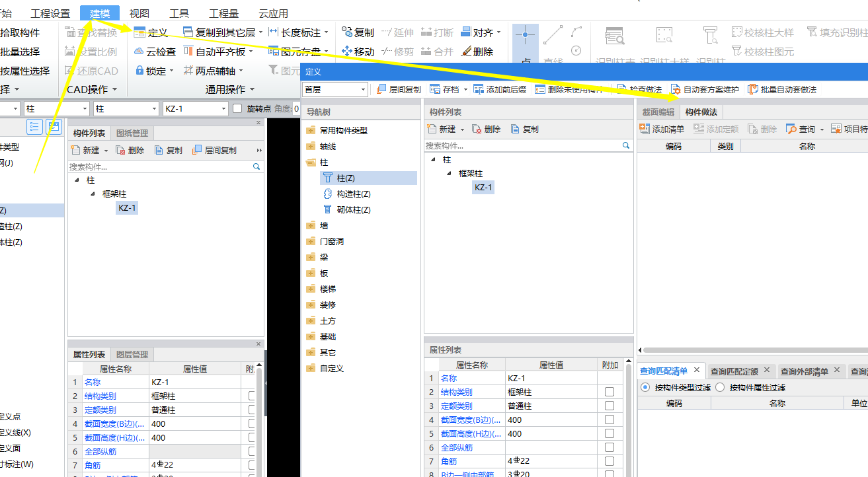Click 添加前后缀 in the 定义 dialog
The image size is (868, 477).
(x=500, y=89)
